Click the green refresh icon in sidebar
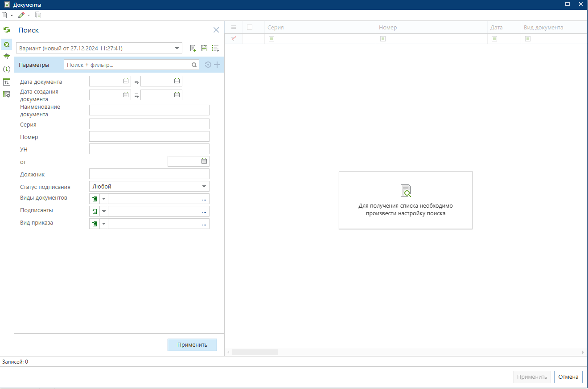This screenshot has height=389, width=588. coord(7,30)
